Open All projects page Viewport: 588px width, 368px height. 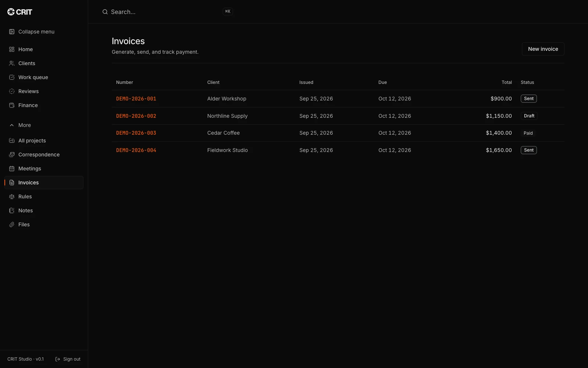click(44, 141)
